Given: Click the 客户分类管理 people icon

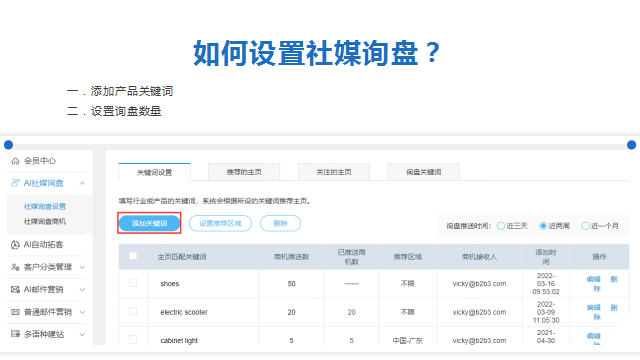Looking at the screenshot, I should 15,267.
